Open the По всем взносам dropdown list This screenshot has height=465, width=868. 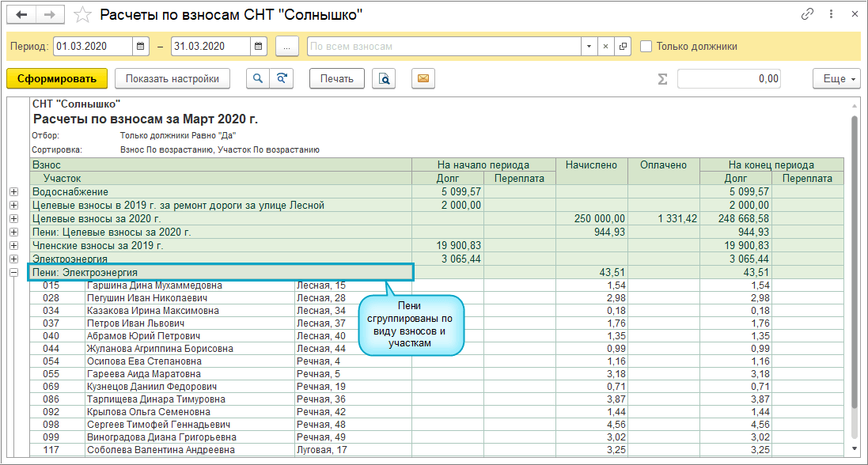pyautogui.click(x=588, y=47)
